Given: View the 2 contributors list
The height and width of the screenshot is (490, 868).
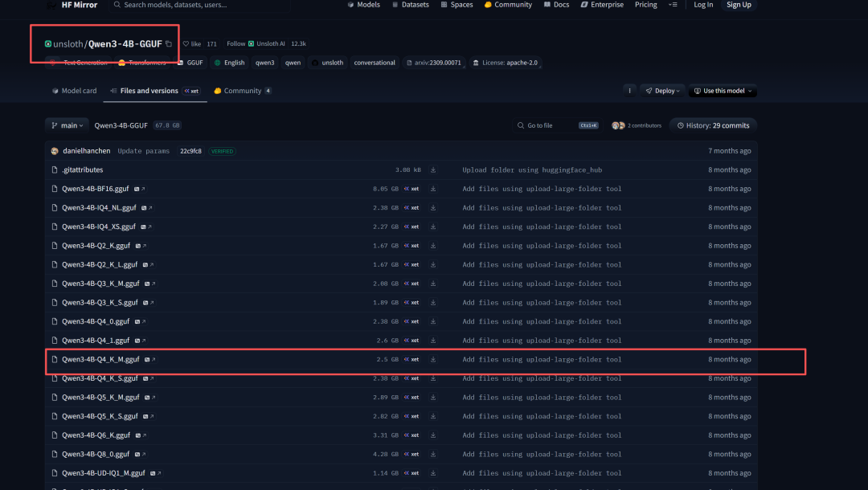Looking at the screenshot, I should pos(637,125).
